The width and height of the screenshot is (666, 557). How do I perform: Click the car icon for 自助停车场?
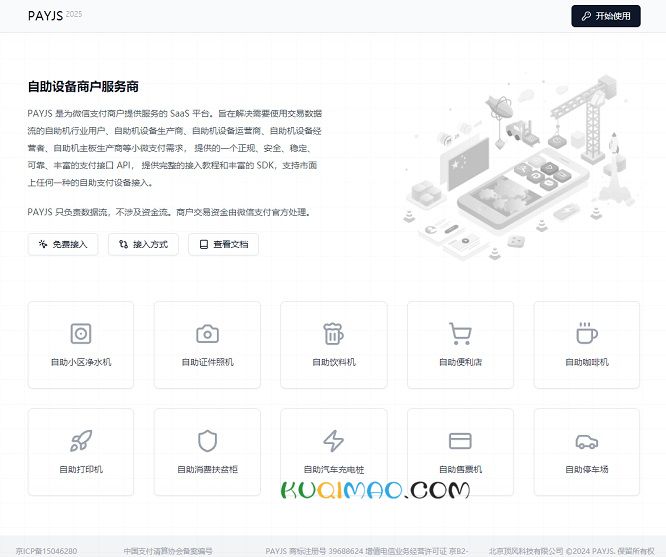pos(587,441)
